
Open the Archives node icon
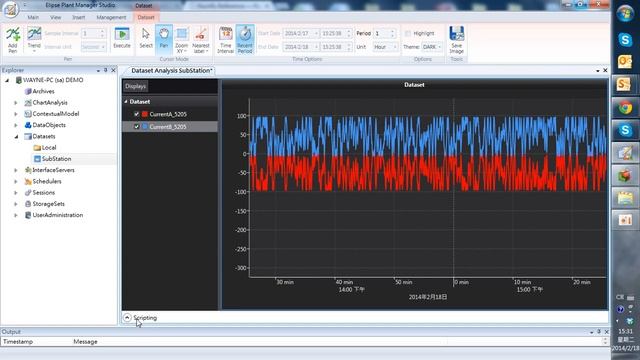click(28, 91)
